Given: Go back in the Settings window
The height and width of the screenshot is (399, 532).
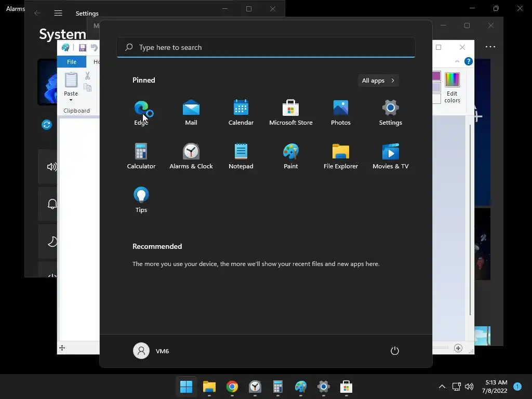Looking at the screenshot, I should pyautogui.click(x=37, y=13).
